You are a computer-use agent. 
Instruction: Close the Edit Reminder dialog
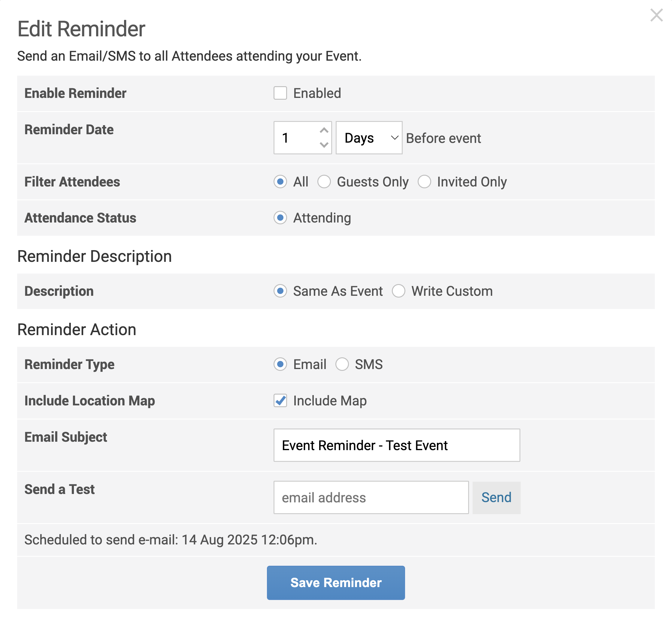(656, 15)
